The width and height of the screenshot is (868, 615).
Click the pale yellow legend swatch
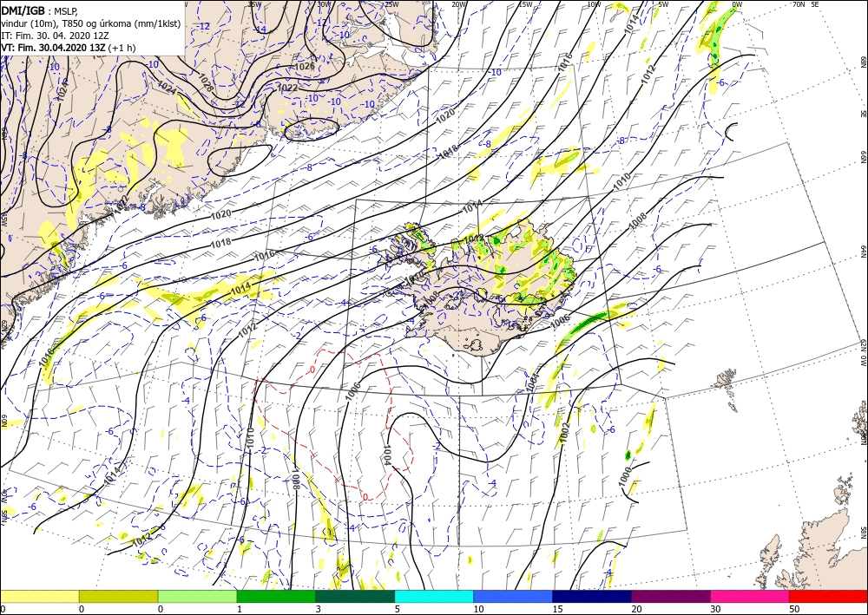tap(39, 596)
